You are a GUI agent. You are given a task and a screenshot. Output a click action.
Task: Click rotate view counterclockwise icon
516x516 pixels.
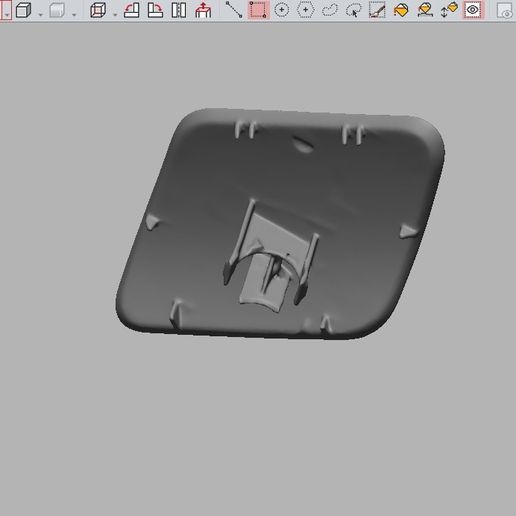132,10
